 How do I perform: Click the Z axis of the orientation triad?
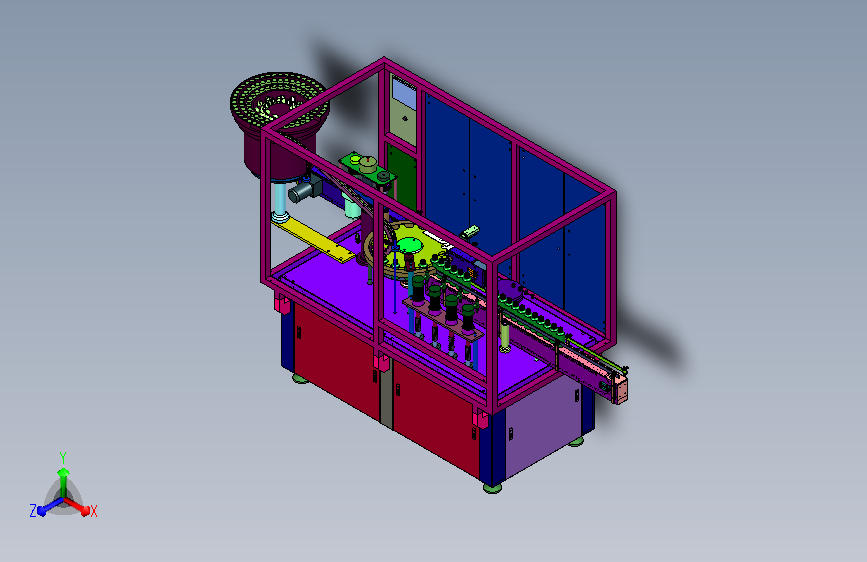[x=45, y=508]
